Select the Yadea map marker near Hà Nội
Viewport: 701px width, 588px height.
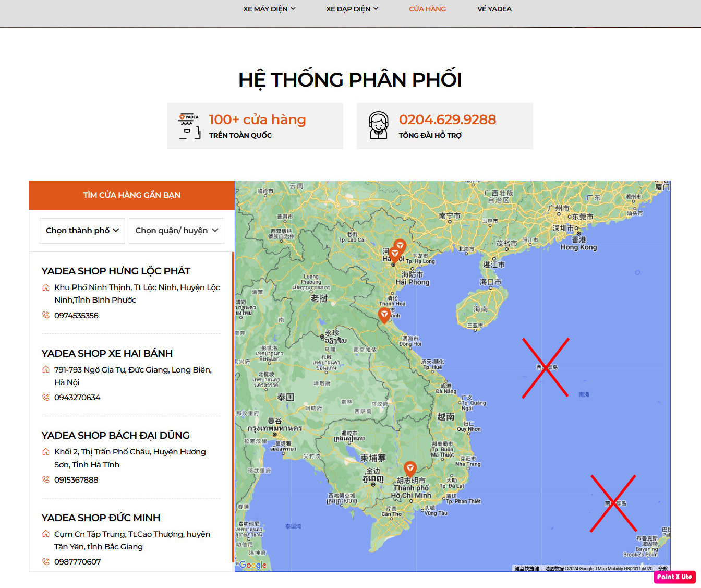[395, 252]
